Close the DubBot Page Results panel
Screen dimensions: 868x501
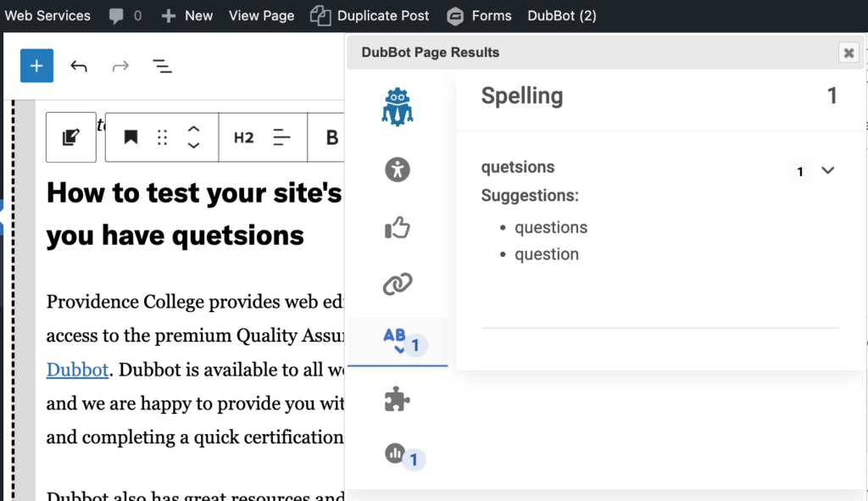click(849, 53)
